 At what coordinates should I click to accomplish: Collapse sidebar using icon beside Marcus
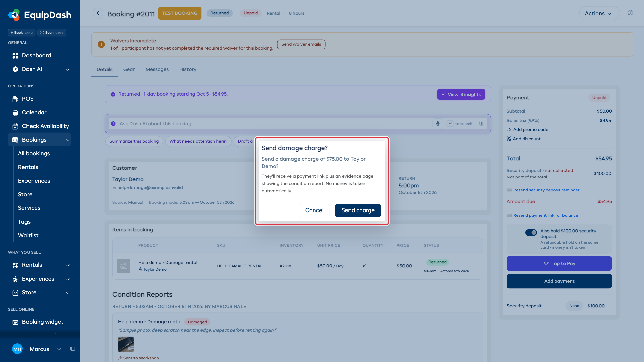click(73, 349)
